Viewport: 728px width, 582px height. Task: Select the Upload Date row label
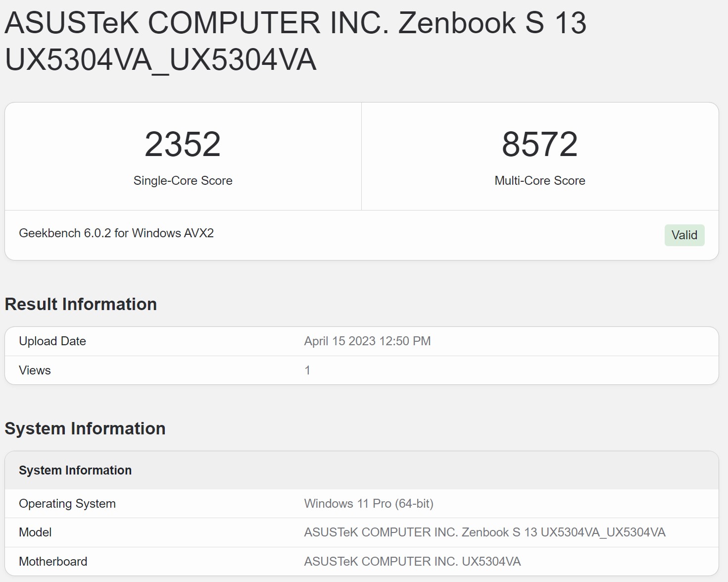pyautogui.click(x=52, y=341)
